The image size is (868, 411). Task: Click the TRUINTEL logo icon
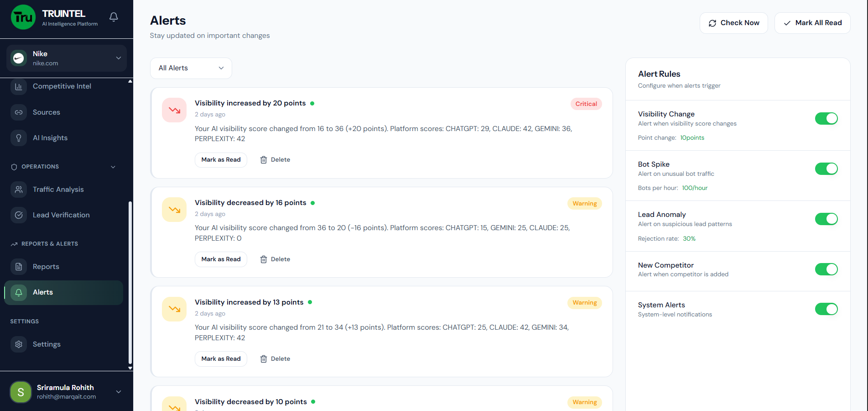23,17
